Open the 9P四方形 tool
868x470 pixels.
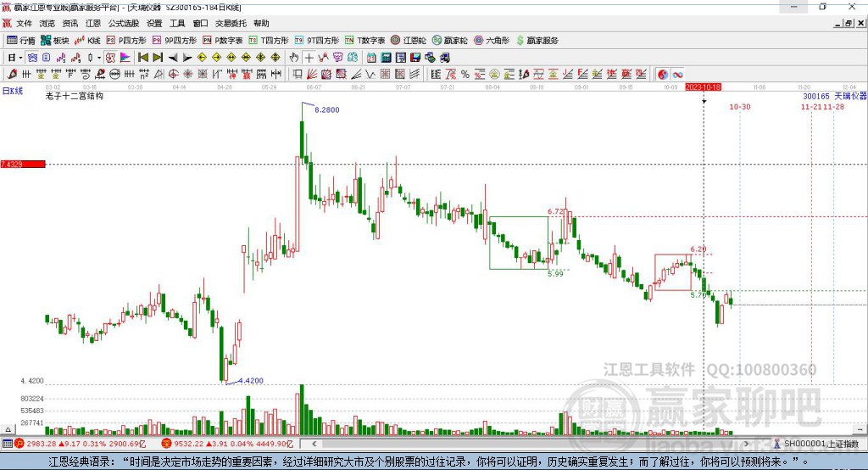175,41
